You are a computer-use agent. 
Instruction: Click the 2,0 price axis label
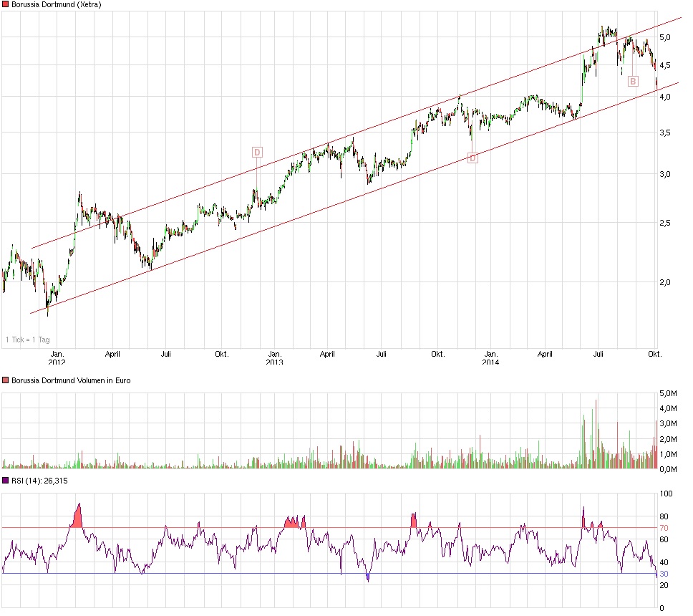click(x=665, y=282)
